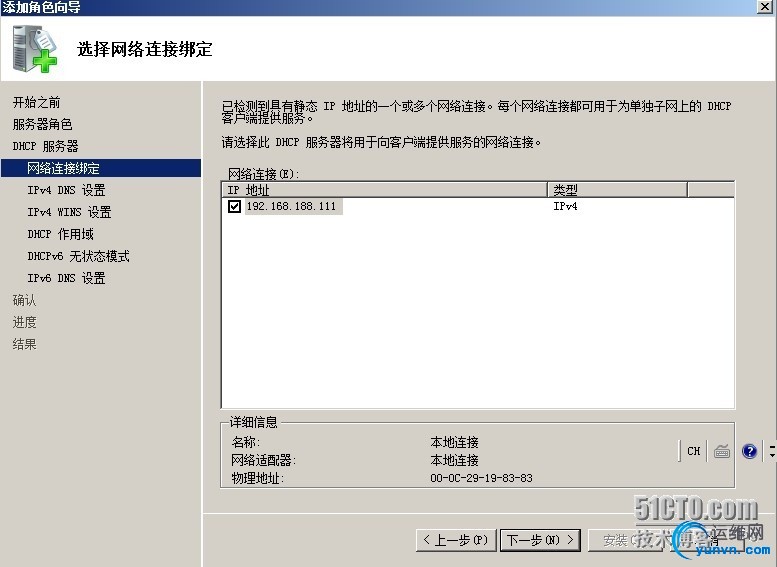
Task: Click the Next step (下一步) button
Action: 540,540
